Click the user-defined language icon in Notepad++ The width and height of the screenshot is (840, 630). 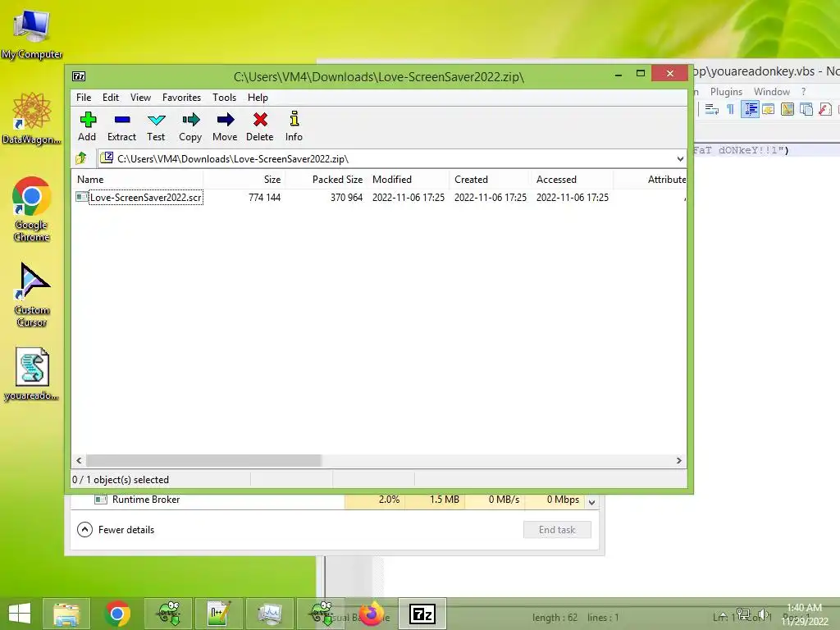tap(768, 109)
